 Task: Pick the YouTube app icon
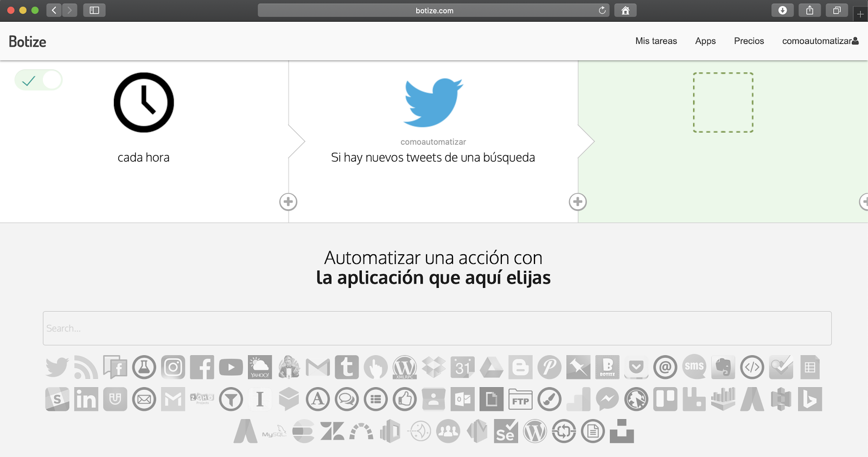point(231,367)
